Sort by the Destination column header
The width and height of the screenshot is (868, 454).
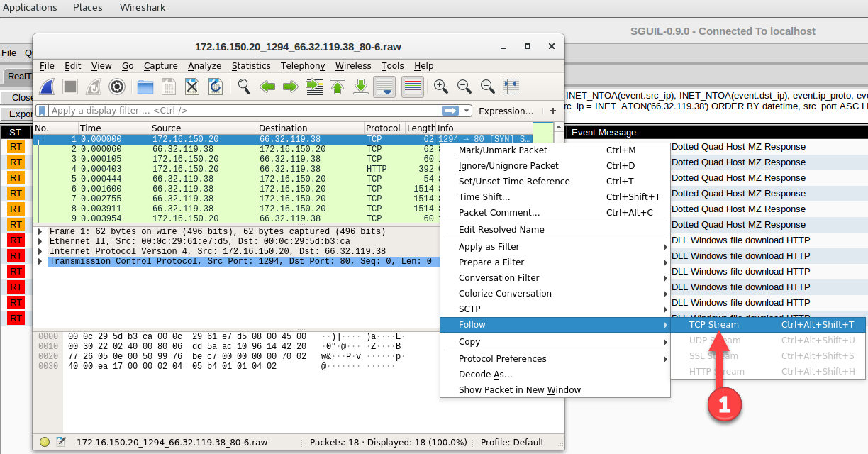pos(311,128)
